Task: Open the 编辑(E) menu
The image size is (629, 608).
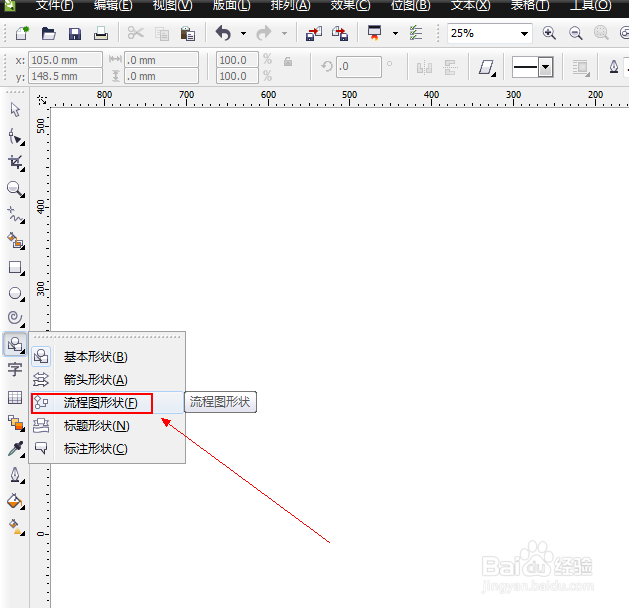Action: click(113, 6)
